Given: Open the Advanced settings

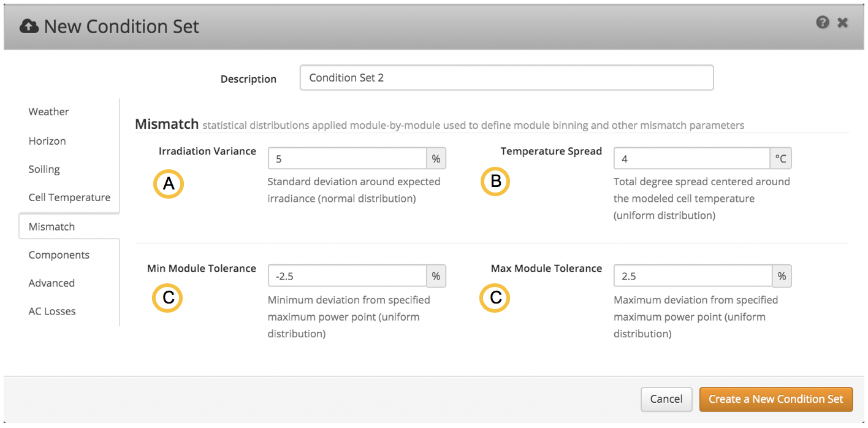Looking at the screenshot, I should [x=51, y=283].
